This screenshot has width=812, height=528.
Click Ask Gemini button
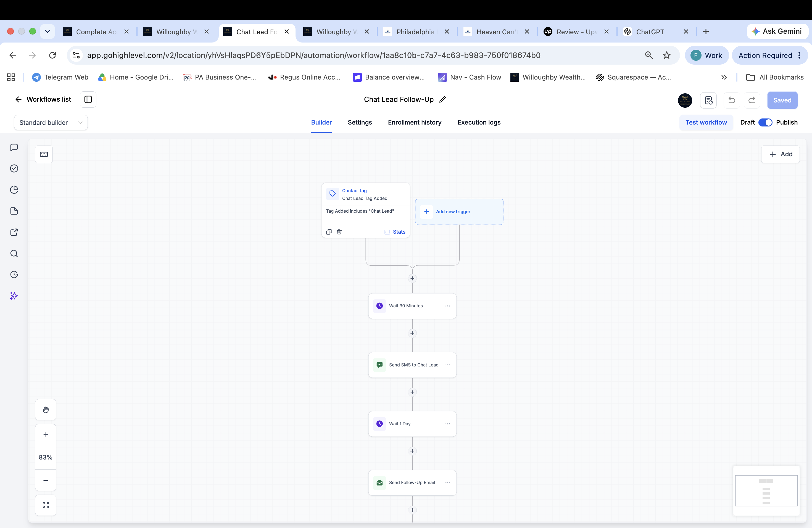pyautogui.click(x=777, y=31)
